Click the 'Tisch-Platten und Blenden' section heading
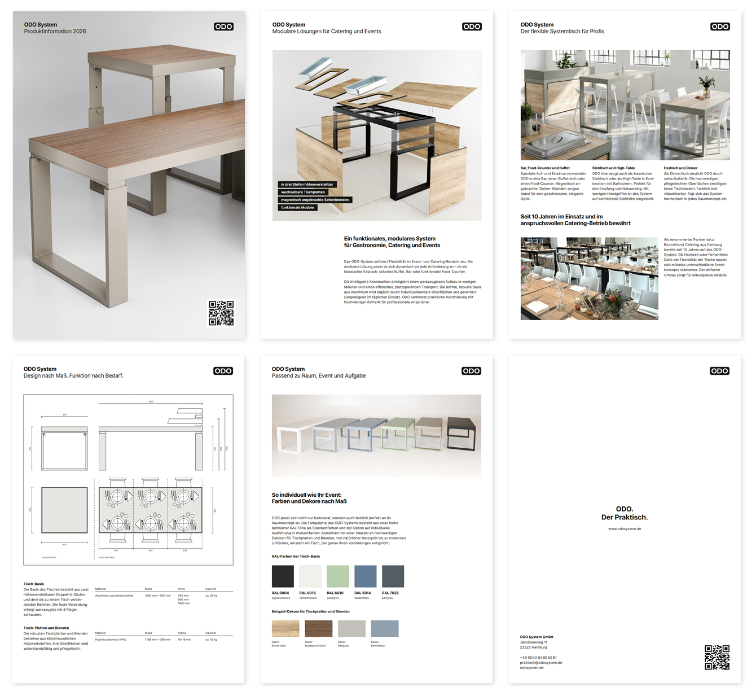The image size is (756, 700). coord(46,628)
